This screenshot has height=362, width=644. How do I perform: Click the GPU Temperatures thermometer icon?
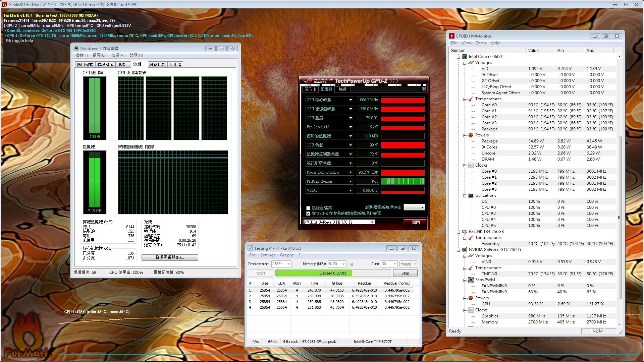pos(471,268)
